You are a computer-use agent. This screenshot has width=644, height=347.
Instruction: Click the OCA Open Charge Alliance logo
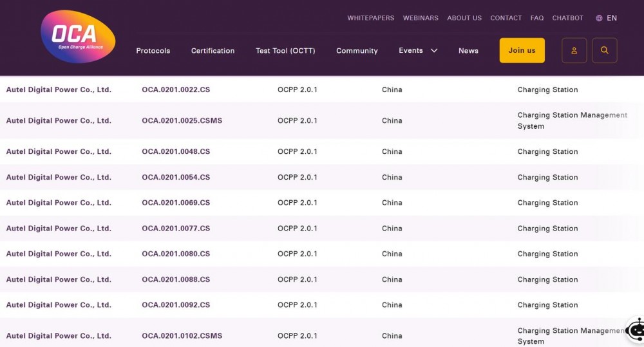tap(78, 37)
